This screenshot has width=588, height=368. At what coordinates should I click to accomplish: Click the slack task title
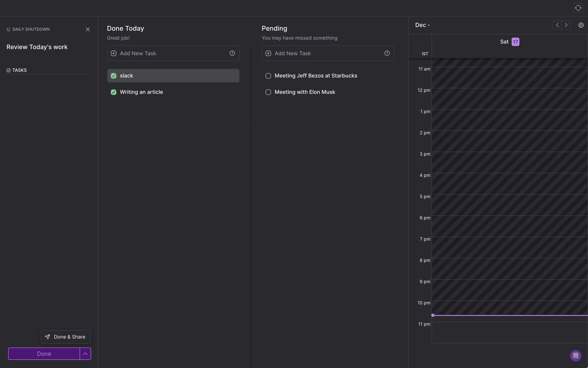tap(126, 76)
